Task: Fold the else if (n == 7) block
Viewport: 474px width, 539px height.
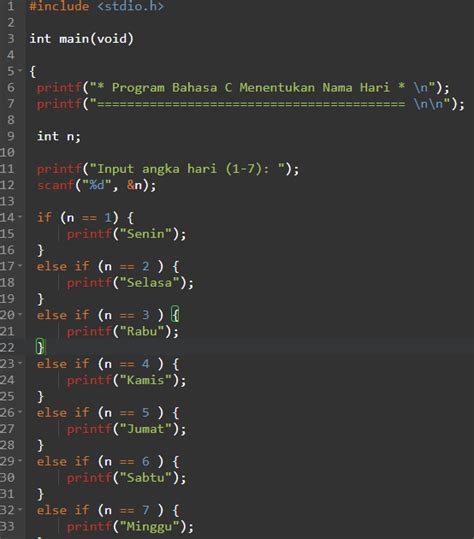Action: coord(20,509)
